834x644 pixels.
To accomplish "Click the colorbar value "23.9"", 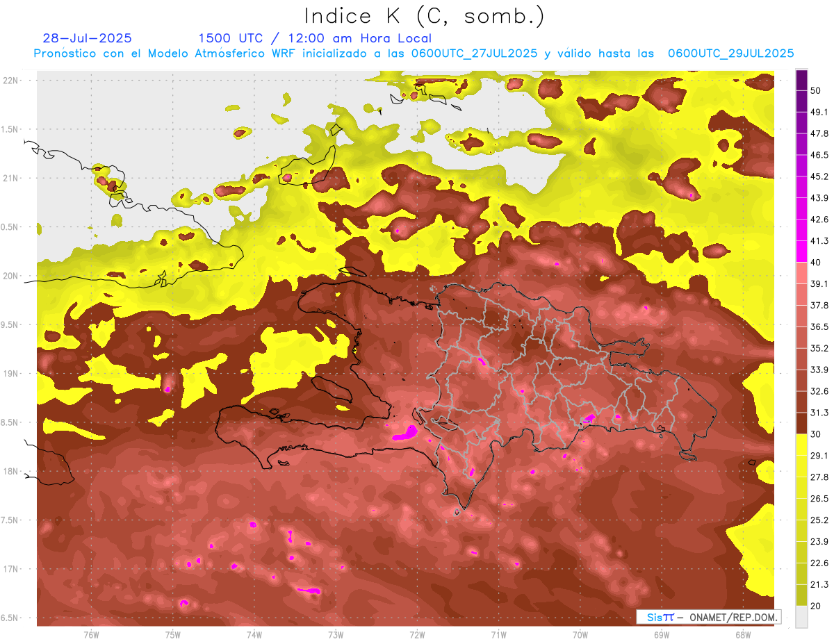I will click(819, 541).
